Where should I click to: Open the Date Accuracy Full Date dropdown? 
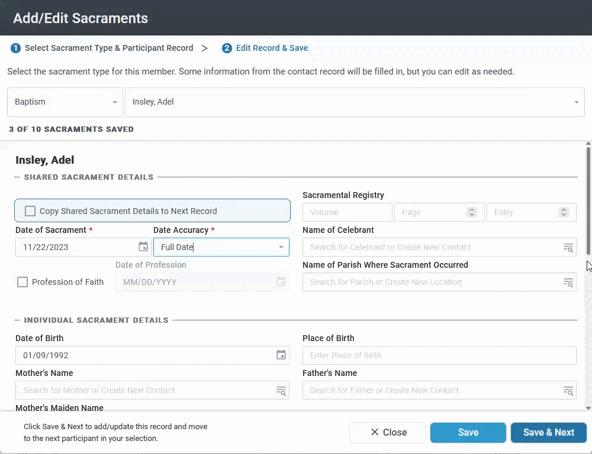(x=221, y=247)
